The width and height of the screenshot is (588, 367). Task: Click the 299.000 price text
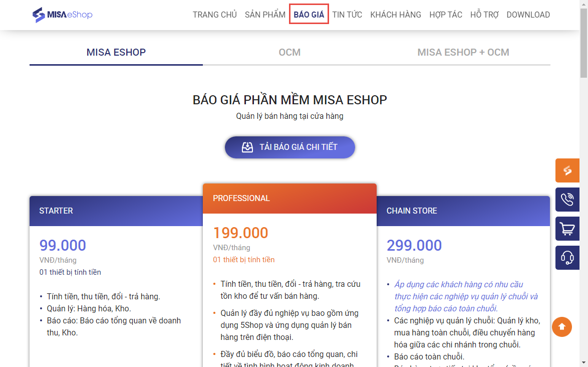pos(414,245)
